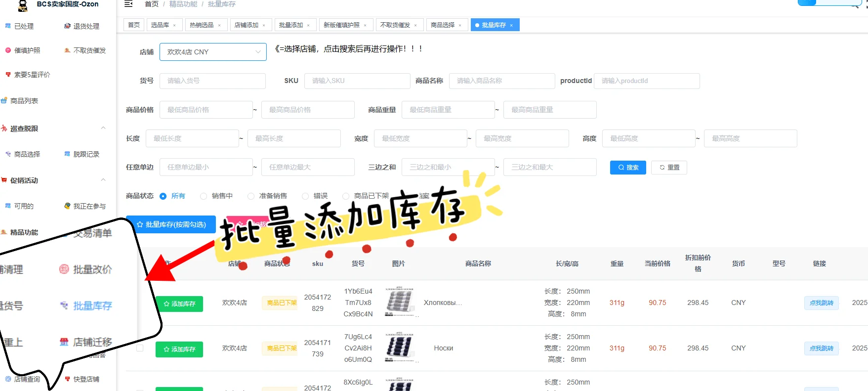Switch to the 批量添加 tab
This screenshot has width=868, height=391.
point(291,25)
